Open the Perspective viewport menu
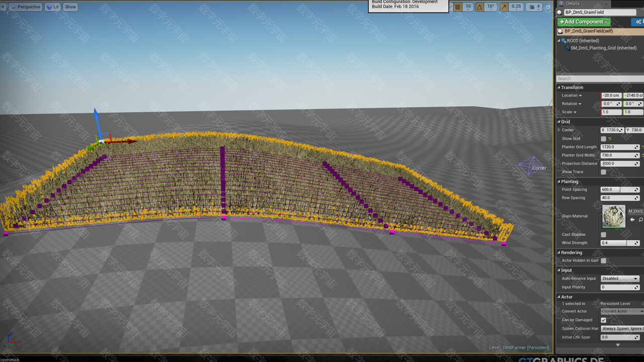Image resolution: width=644 pixels, height=362 pixels. coord(25,7)
